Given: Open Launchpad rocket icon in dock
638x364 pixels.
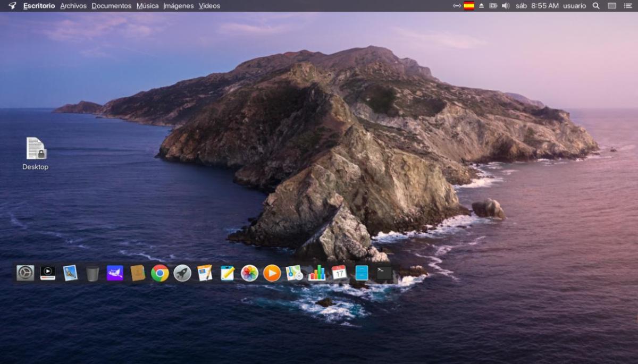Looking at the screenshot, I should [x=182, y=273].
